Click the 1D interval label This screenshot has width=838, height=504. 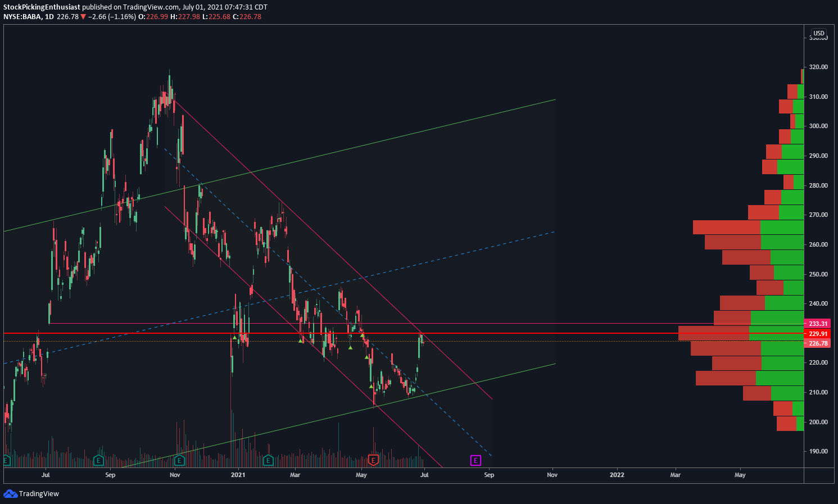(x=49, y=17)
